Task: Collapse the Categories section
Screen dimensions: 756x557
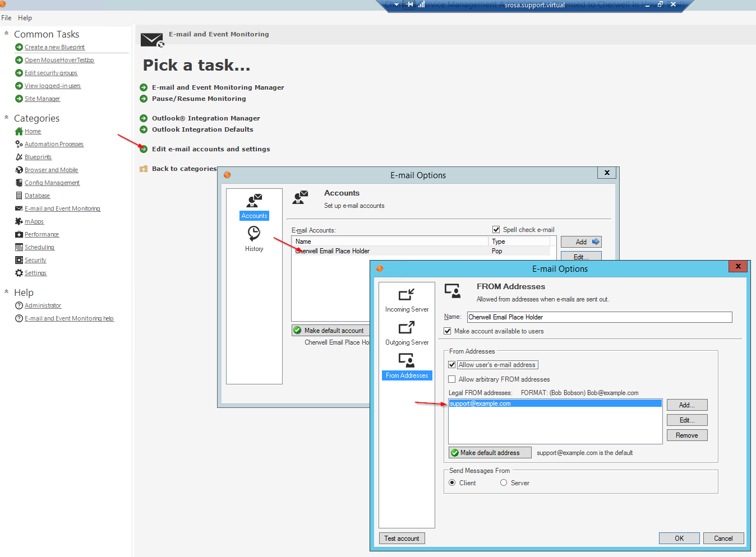Action: coord(6,118)
